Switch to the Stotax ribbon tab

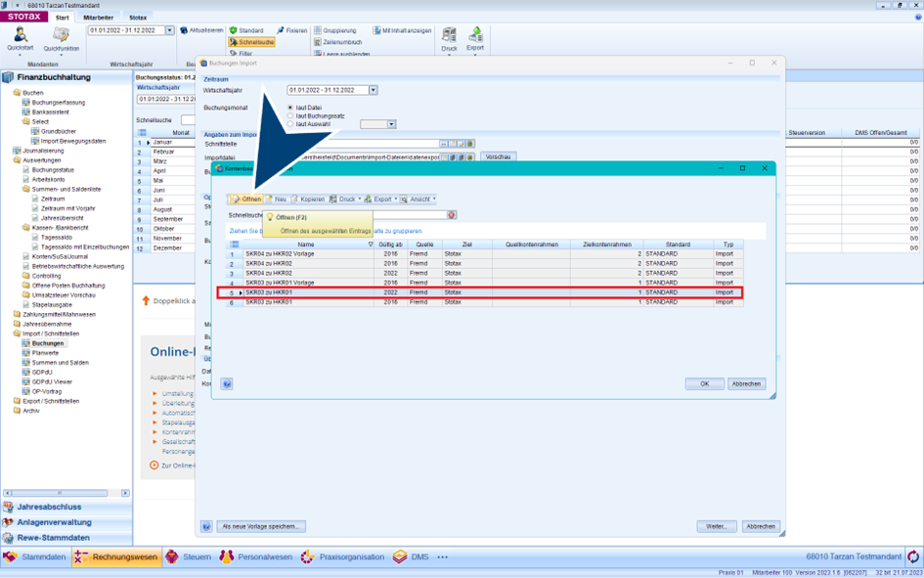138,18
